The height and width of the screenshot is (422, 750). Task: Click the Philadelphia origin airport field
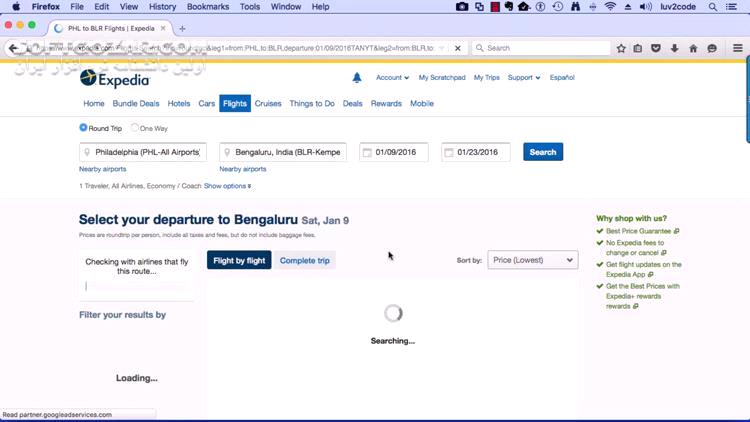[x=143, y=152]
